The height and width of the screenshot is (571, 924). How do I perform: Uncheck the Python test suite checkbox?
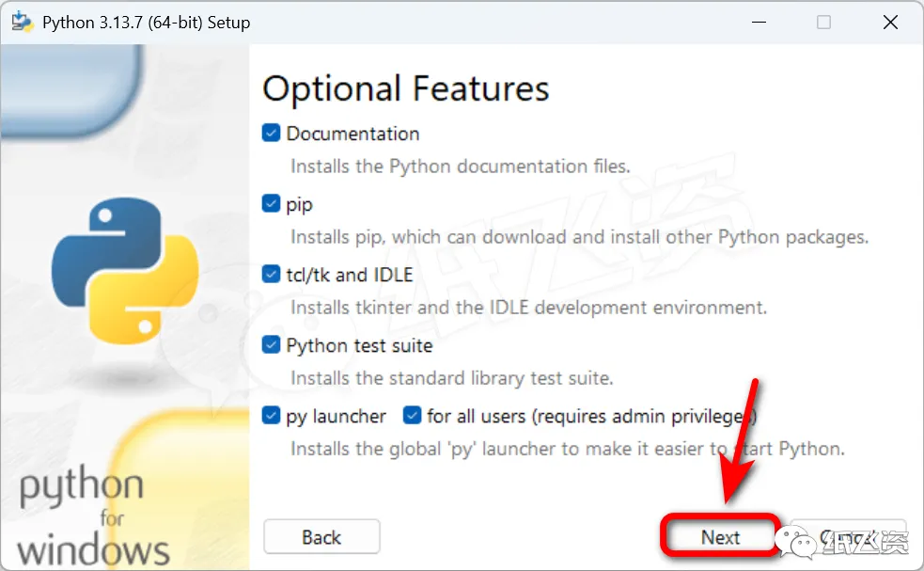pyautogui.click(x=272, y=345)
